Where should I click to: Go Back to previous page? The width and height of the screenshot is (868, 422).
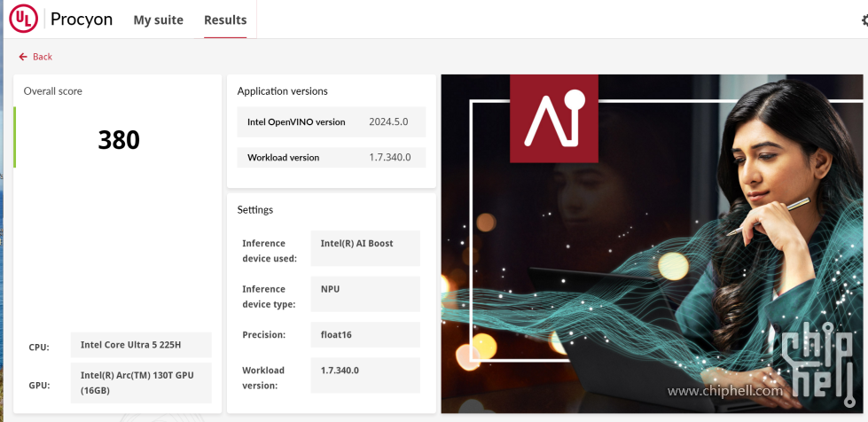click(x=35, y=57)
